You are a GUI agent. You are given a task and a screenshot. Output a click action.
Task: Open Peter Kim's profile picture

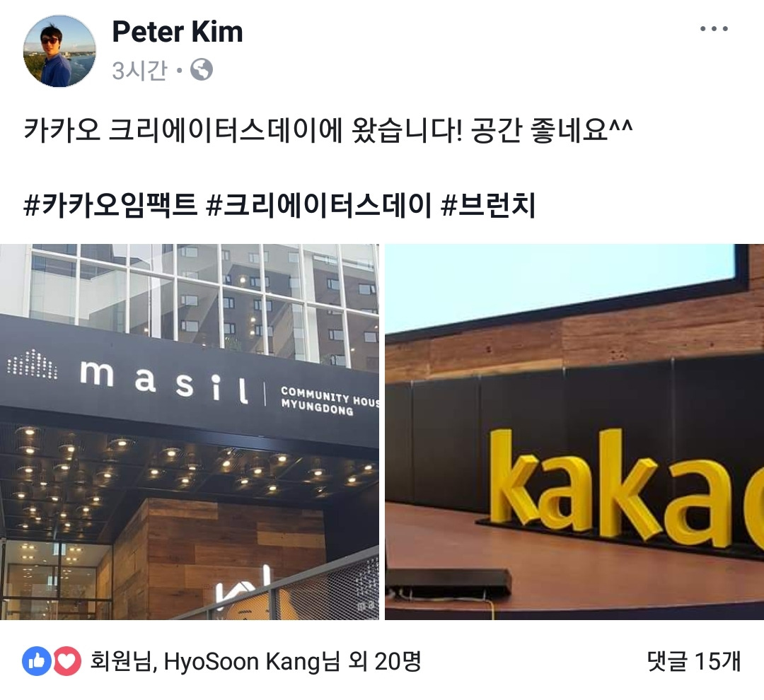click(59, 51)
